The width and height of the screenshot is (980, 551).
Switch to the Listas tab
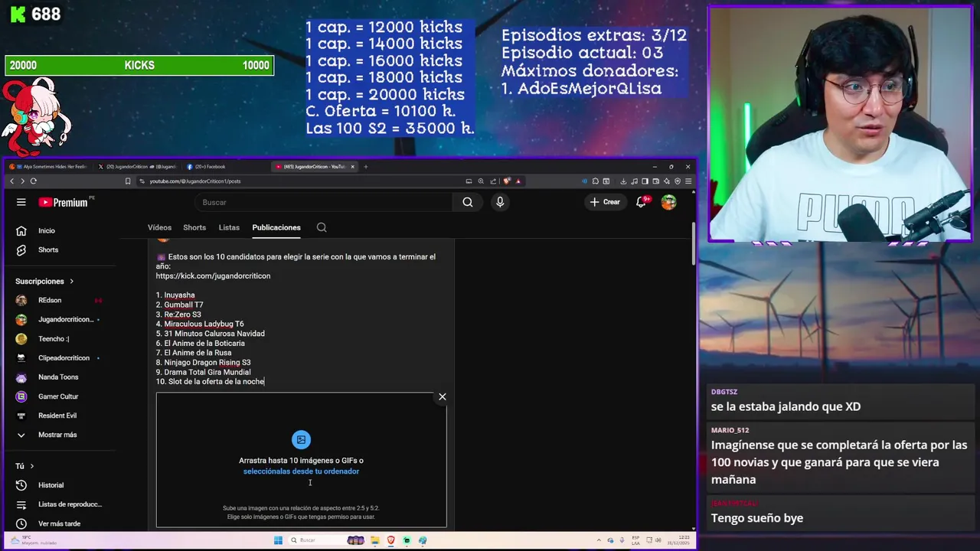pyautogui.click(x=229, y=227)
